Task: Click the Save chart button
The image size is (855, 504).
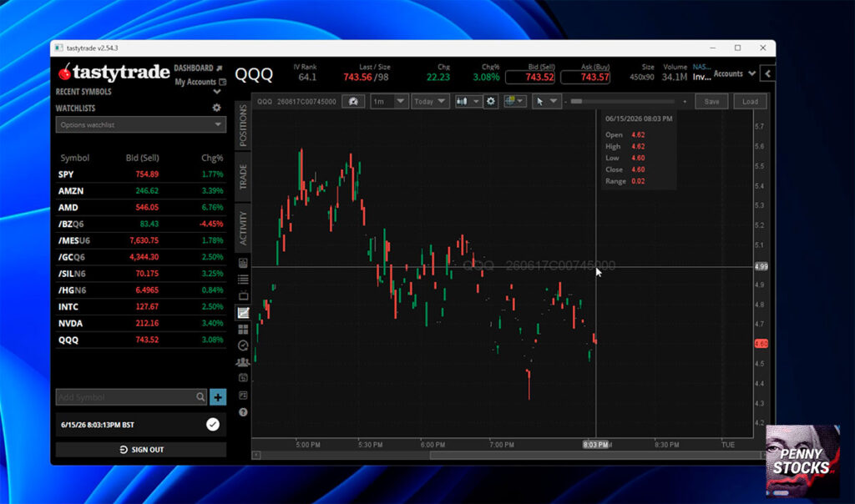Action: click(711, 101)
